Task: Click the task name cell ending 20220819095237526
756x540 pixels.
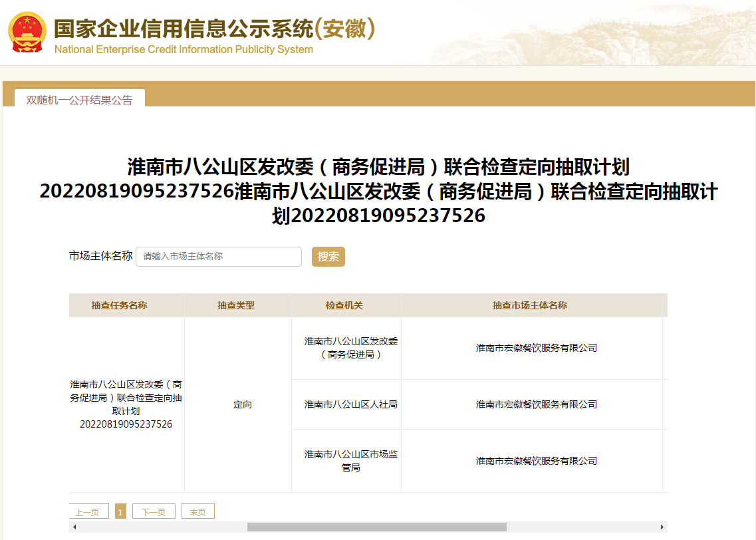Action: pyautogui.click(x=126, y=404)
